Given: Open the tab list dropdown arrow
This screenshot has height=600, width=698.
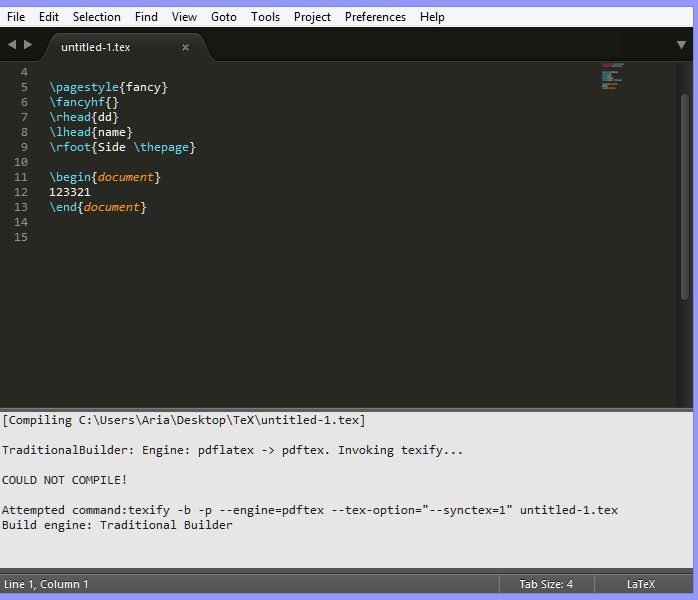Looking at the screenshot, I should click(681, 45).
